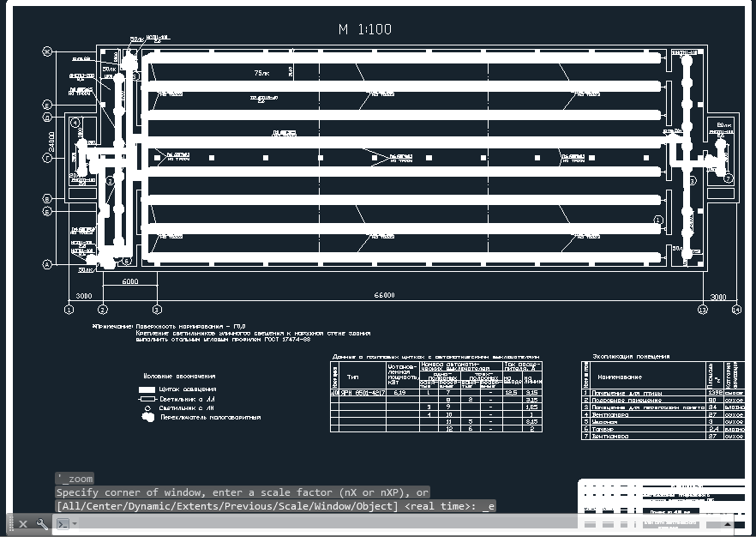This screenshot has height=537, width=756.
Task: Expand command history with up arrow
Action: (x=727, y=524)
